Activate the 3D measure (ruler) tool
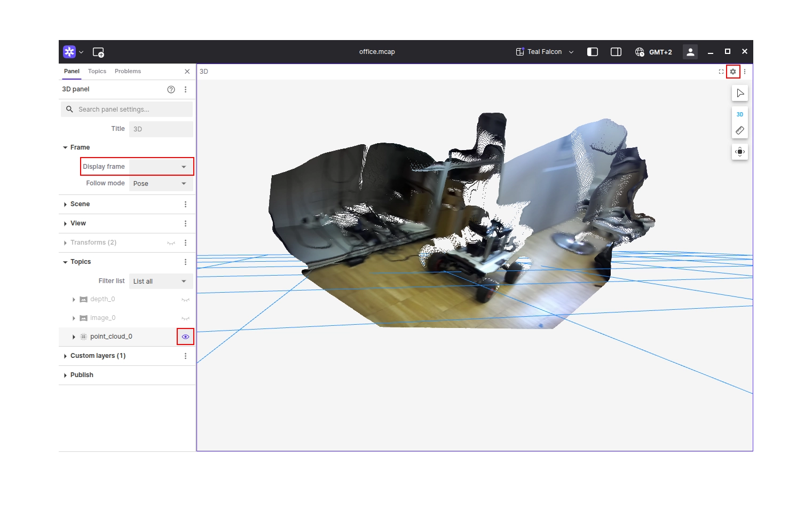The width and height of the screenshot is (812, 532). [x=740, y=130]
